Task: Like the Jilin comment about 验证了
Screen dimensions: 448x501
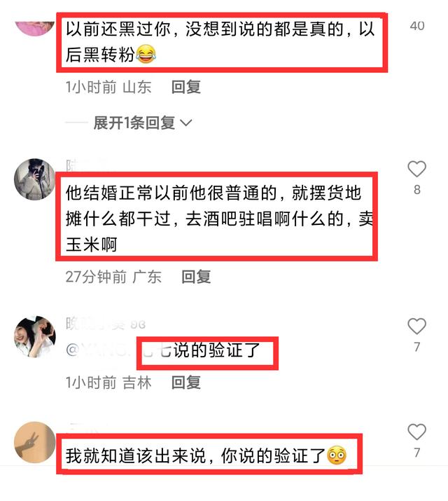Action: tap(416, 327)
